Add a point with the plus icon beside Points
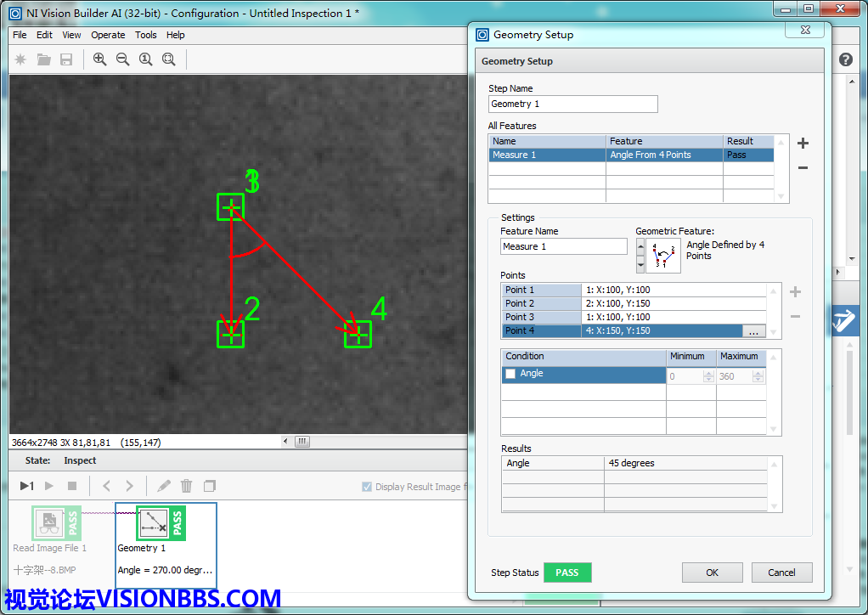 (x=795, y=291)
